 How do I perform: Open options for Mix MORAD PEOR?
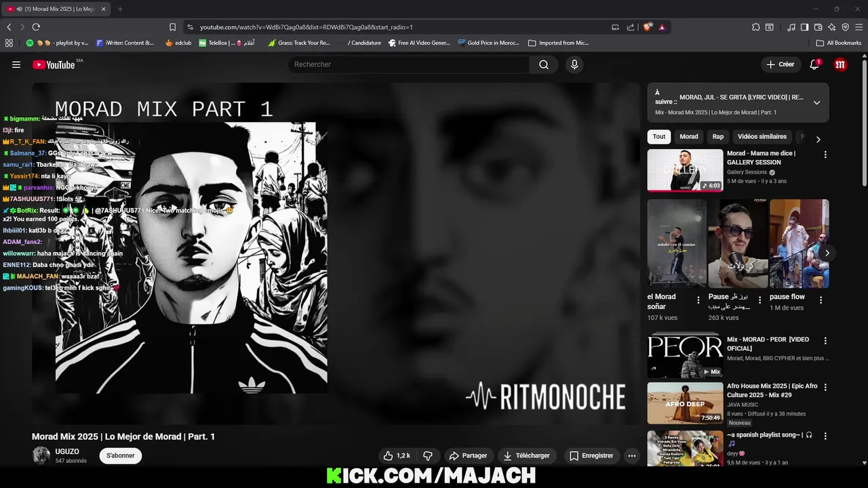pos(825,341)
